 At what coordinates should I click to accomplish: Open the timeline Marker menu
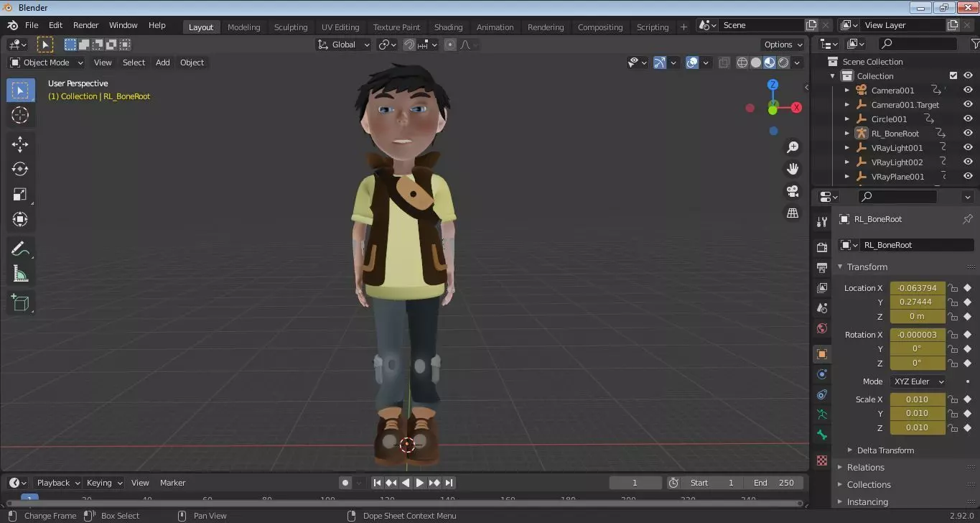172,483
